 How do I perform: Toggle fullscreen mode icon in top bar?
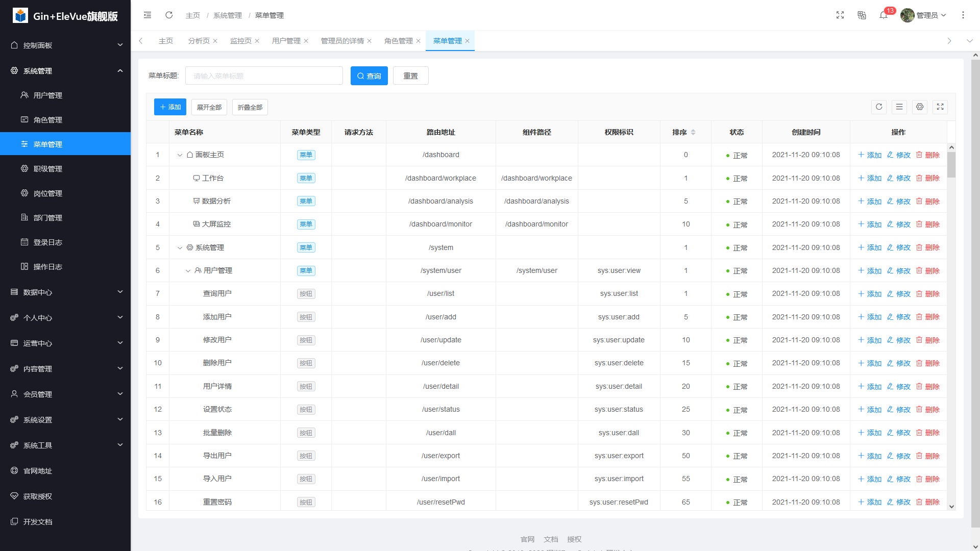(840, 15)
